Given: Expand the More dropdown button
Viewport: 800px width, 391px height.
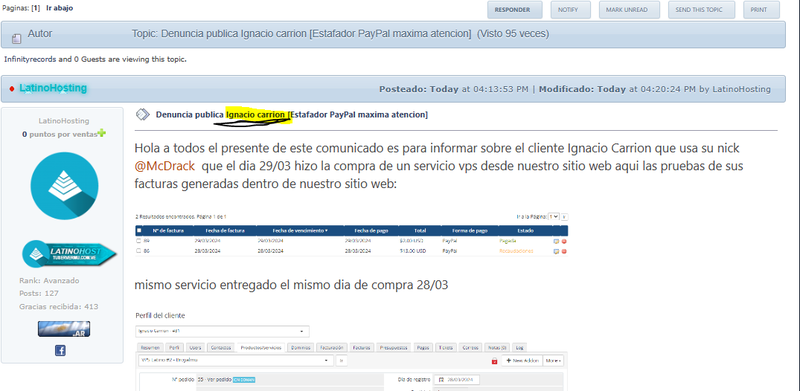Looking at the screenshot, I should (553, 360).
